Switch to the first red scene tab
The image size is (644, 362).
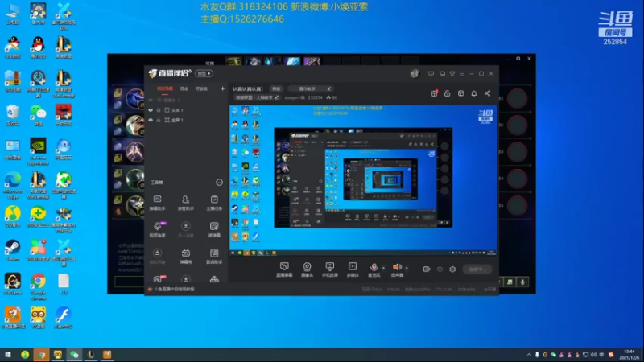pos(165,88)
